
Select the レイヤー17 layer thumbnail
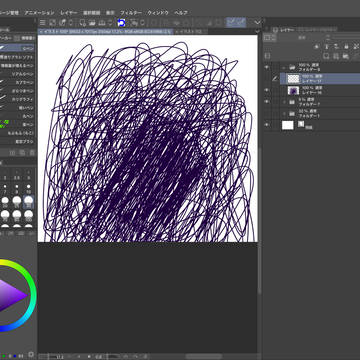tap(293, 79)
